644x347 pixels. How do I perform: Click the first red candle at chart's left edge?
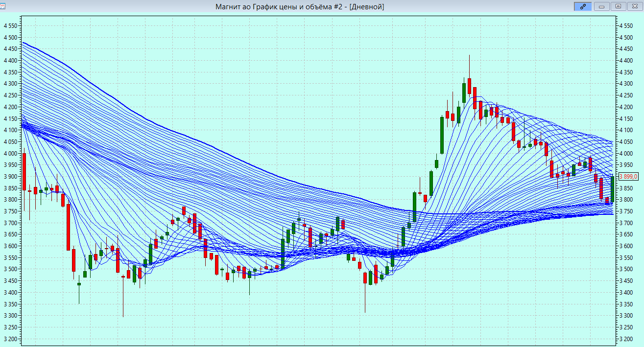click(24, 172)
